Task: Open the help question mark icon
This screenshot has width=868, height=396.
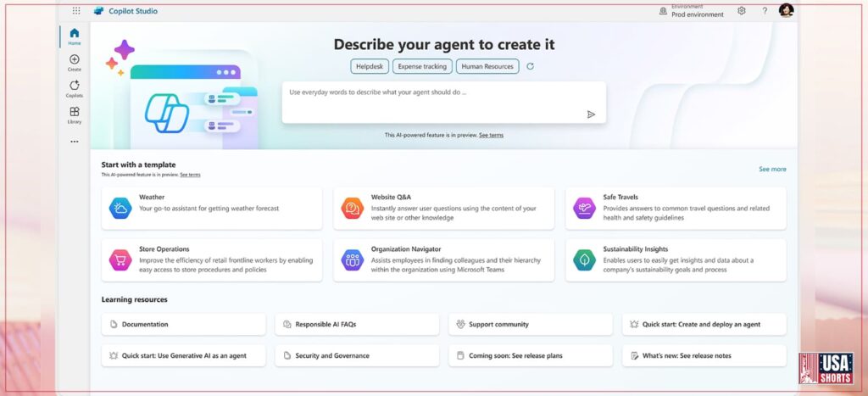Action: click(765, 10)
